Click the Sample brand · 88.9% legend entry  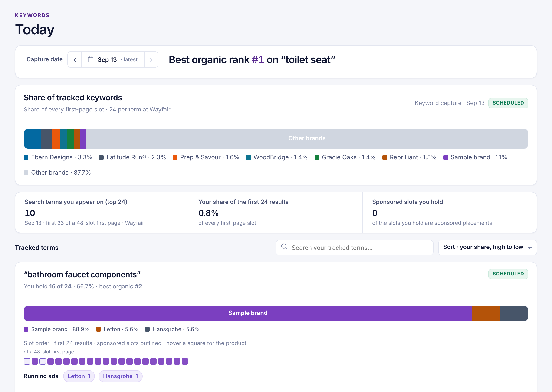56,330
